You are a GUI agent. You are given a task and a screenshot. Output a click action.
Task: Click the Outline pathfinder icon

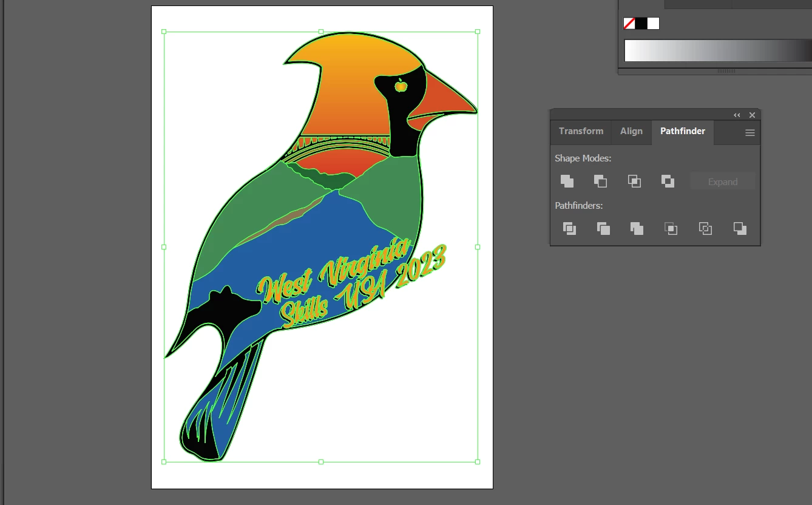pos(705,228)
